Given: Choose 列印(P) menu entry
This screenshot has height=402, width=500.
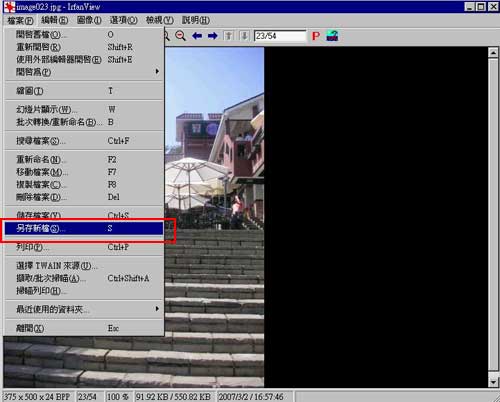Looking at the screenshot, I should [x=83, y=247].
